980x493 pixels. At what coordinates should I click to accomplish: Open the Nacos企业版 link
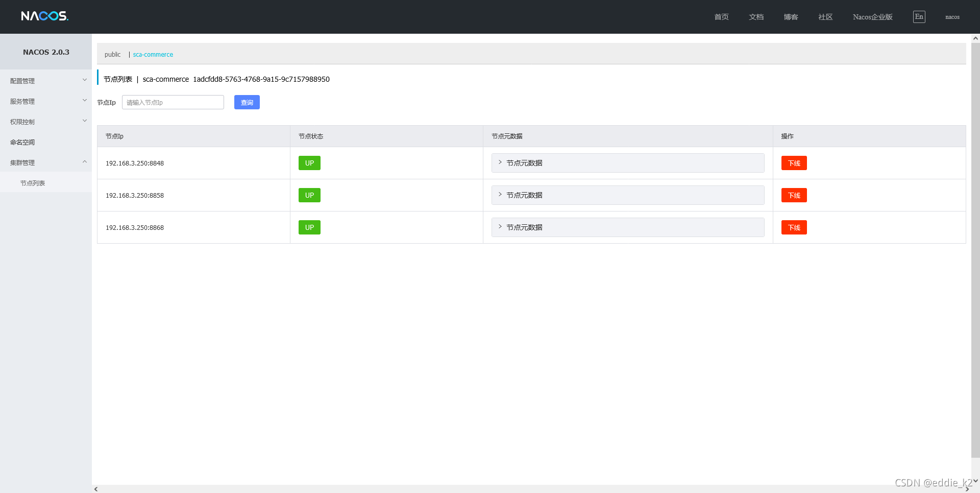click(872, 17)
